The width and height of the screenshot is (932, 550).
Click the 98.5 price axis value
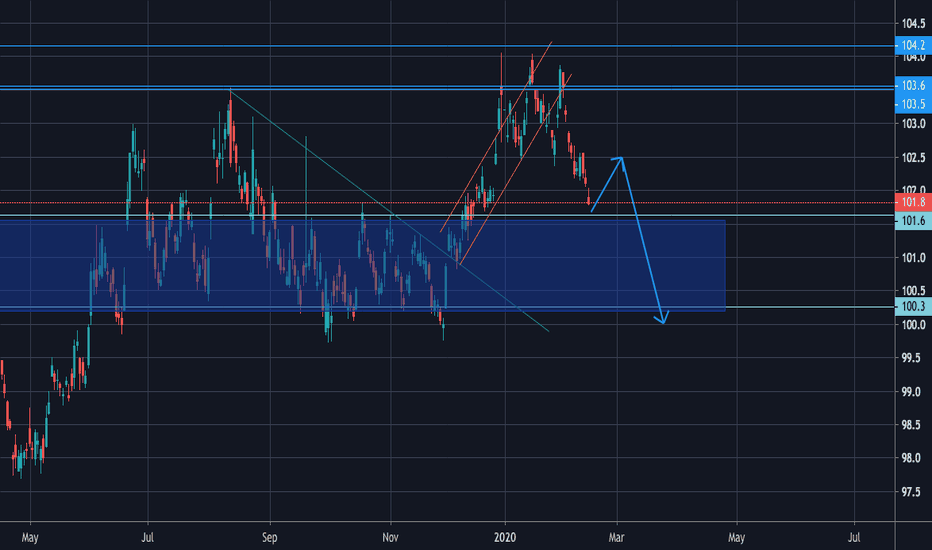coord(913,425)
